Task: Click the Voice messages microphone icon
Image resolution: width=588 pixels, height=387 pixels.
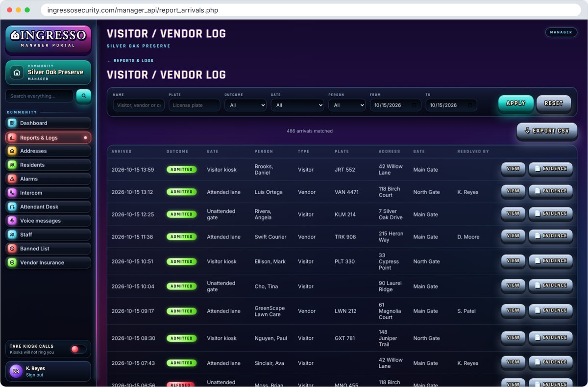Action: pyautogui.click(x=12, y=221)
